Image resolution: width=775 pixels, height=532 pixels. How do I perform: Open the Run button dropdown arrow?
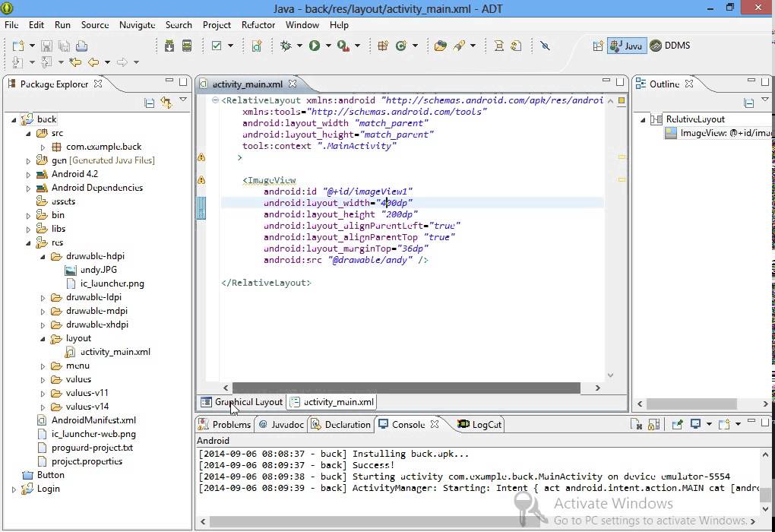(328, 46)
